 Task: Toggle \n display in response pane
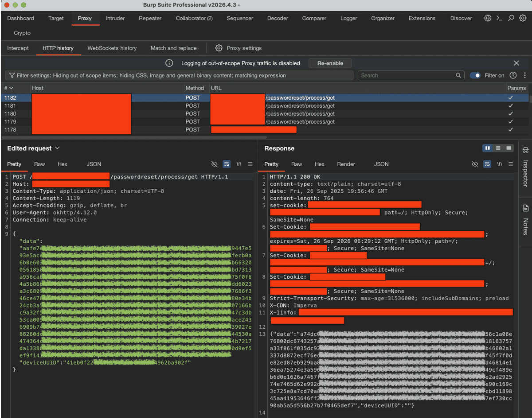pos(500,164)
